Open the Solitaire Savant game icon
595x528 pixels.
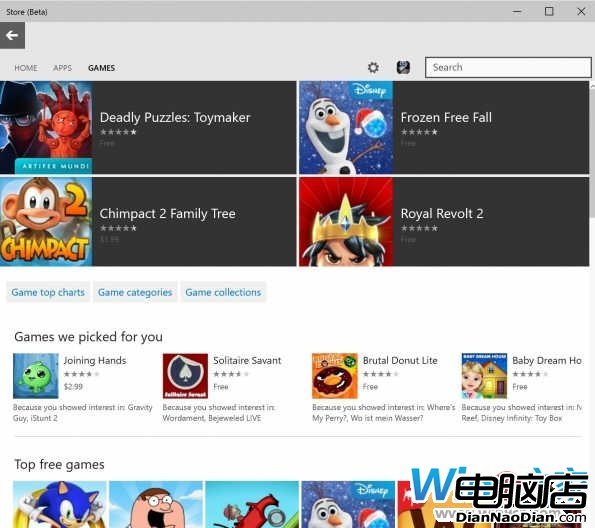click(x=185, y=376)
